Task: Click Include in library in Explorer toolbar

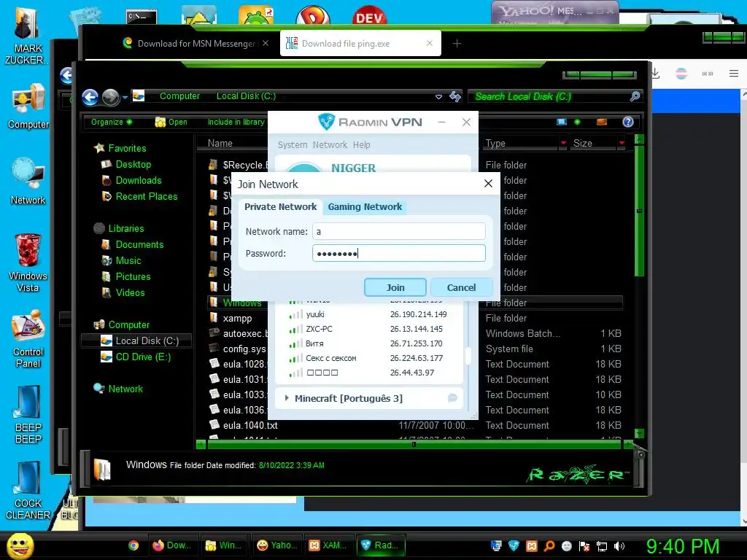Action: pyautogui.click(x=236, y=122)
